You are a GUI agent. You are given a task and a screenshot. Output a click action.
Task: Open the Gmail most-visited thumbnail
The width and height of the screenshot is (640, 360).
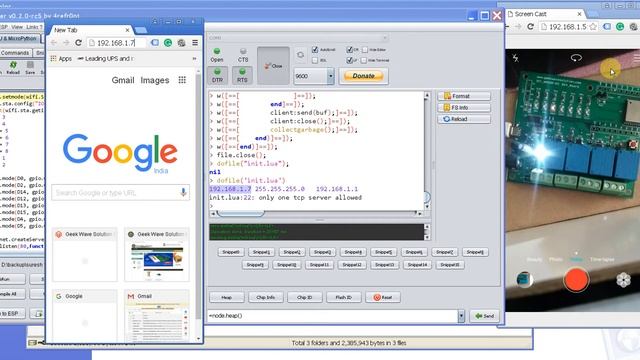157,315
